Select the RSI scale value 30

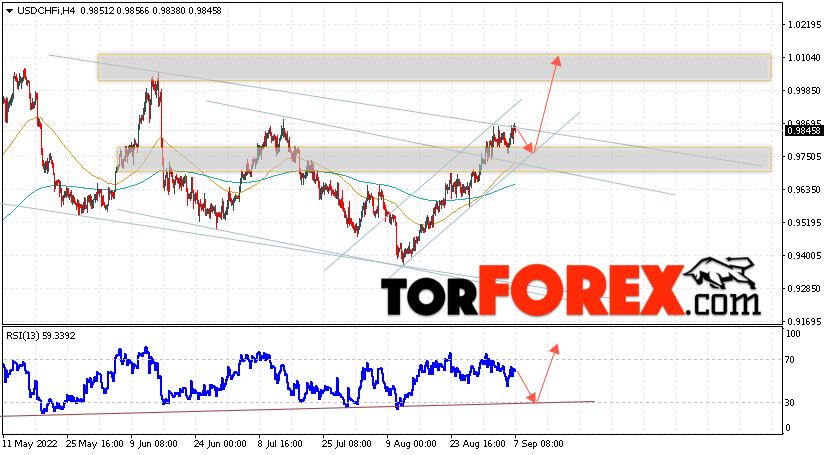point(790,403)
